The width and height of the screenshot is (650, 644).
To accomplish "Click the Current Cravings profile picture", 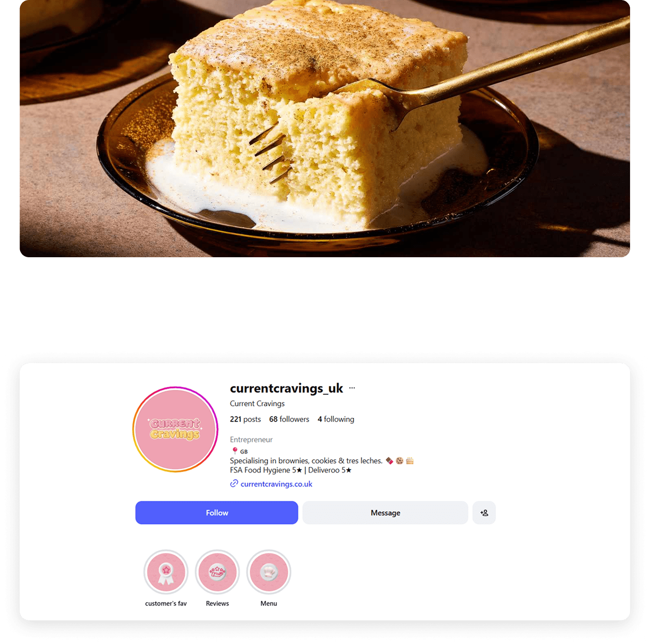I will [175, 429].
